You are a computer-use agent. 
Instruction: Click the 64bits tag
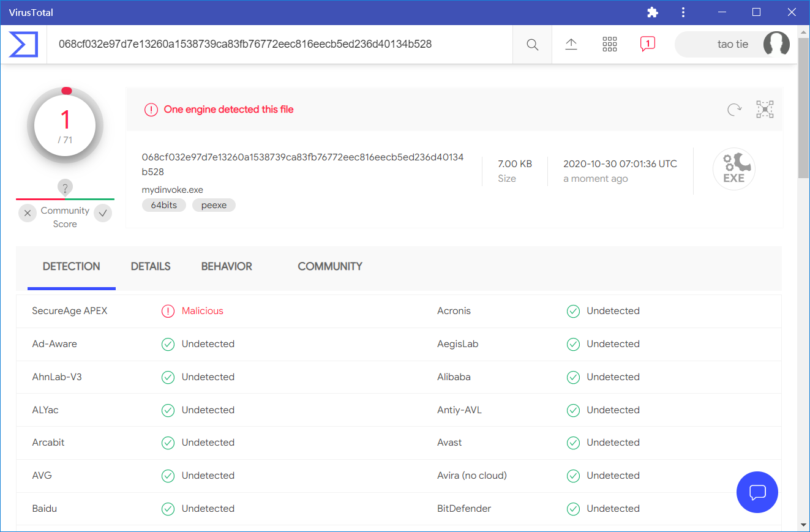[164, 205]
